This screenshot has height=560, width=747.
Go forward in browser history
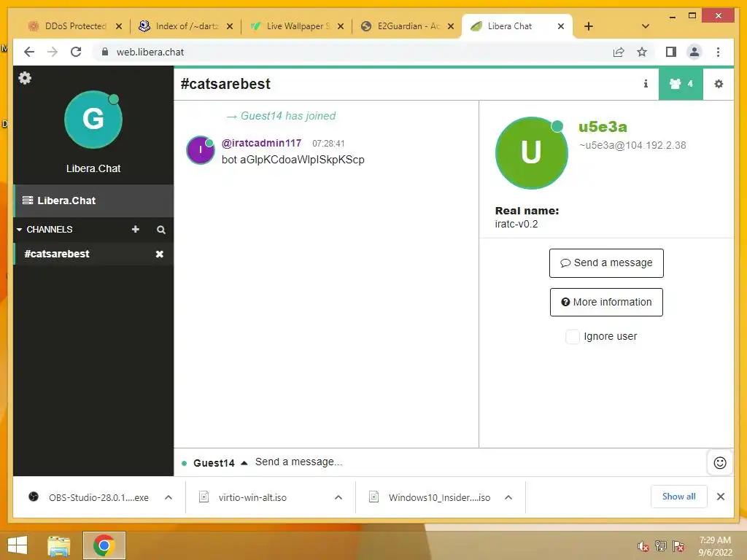pos(53,52)
